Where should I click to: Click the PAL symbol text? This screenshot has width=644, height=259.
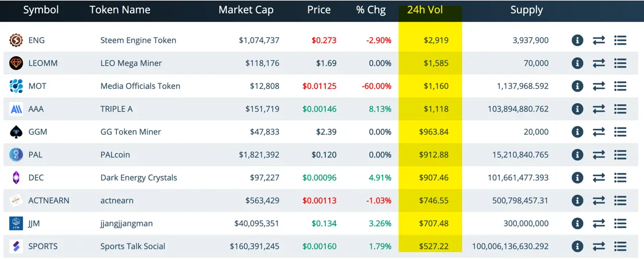[x=35, y=155]
